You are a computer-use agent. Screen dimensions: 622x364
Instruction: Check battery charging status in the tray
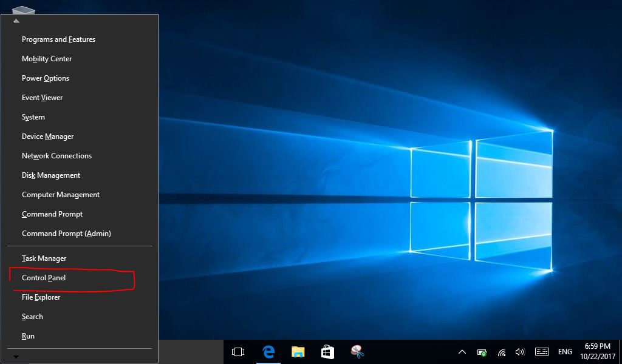pyautogui.click(x=482, y=352)
